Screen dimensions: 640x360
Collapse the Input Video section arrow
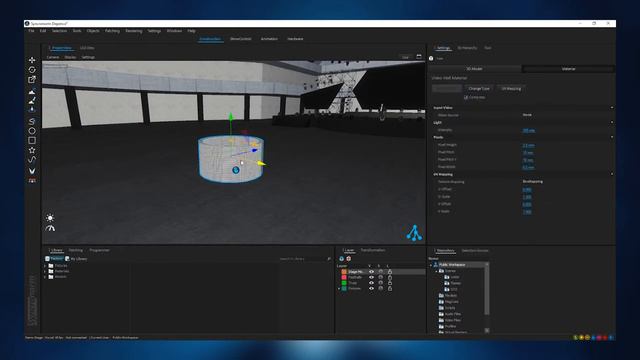[612, 108]
